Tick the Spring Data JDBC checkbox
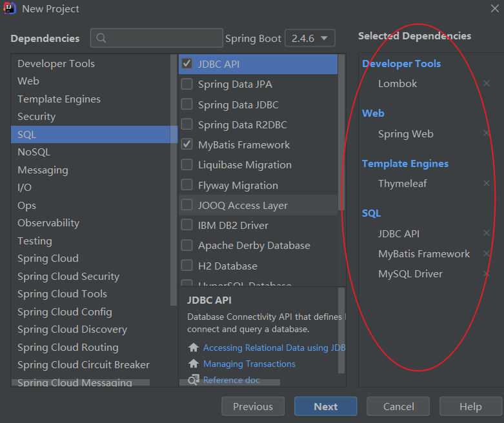This screenshot has width=504, height=423. coord(186,104)
